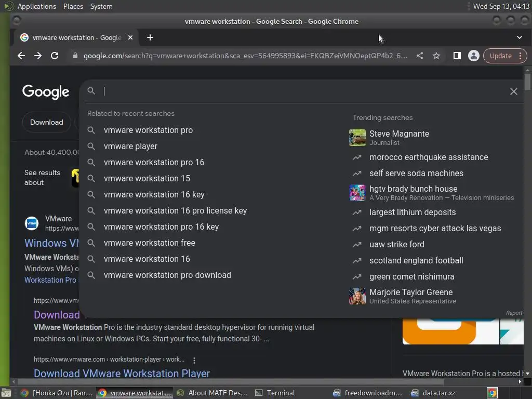Choose suggestion vmware workstation 15
Screen dimensions: 532x399
(x=147, y=179)
